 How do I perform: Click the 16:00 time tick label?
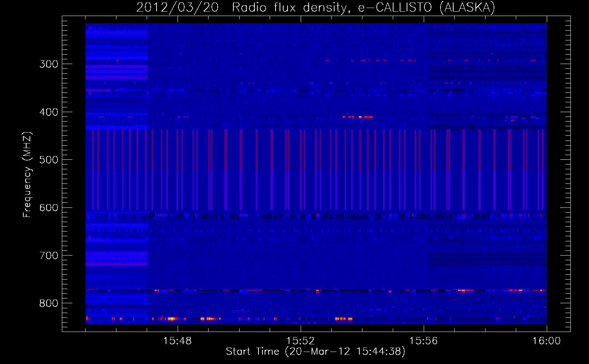point(546,341)
